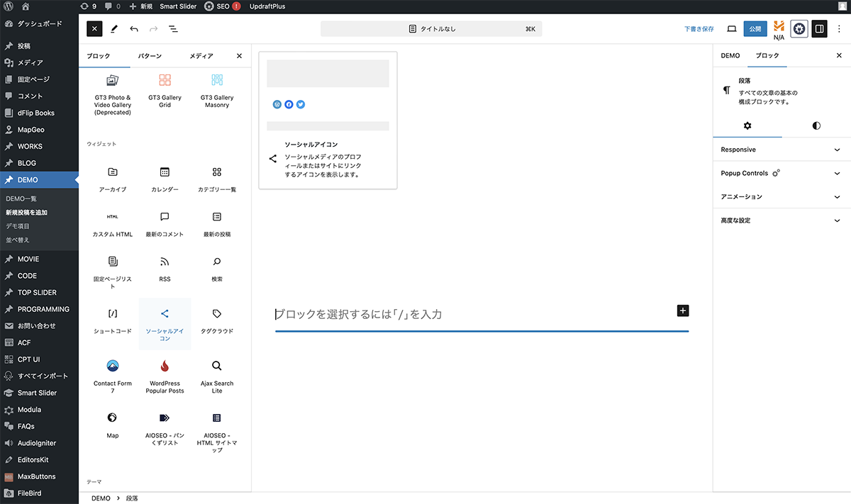Toggle the block inserter panel closed
851x504 pixels.
(94, 29)
